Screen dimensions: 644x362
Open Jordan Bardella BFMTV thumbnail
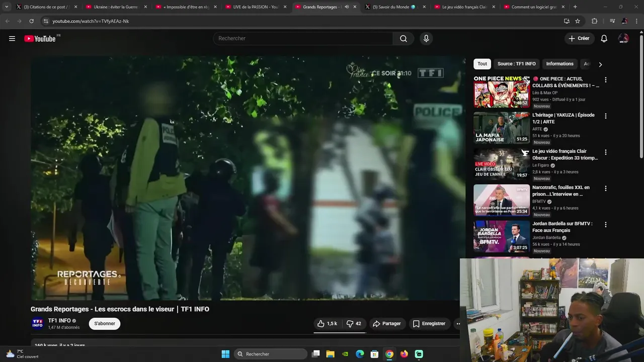point(502,236)
